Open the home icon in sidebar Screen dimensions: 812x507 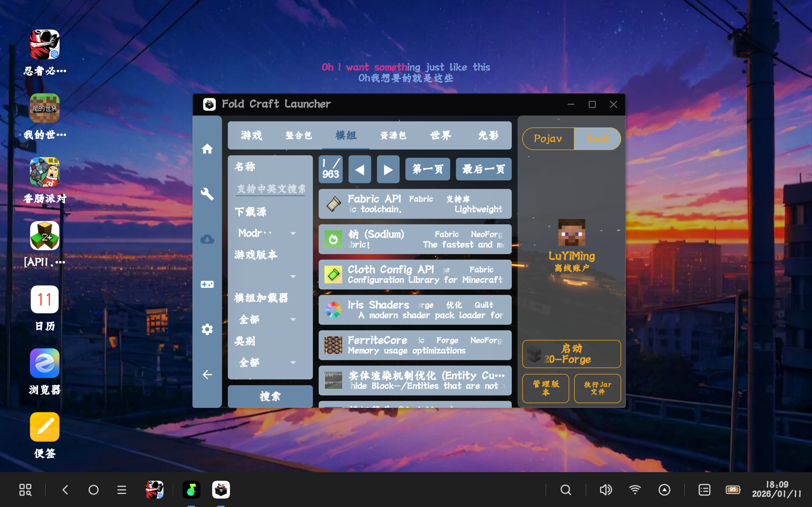(207, 148)
